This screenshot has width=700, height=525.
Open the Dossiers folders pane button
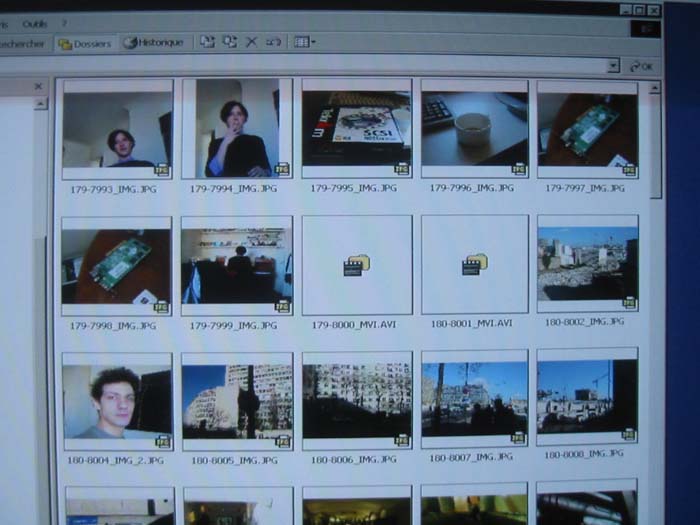click(x=85, y=44)
